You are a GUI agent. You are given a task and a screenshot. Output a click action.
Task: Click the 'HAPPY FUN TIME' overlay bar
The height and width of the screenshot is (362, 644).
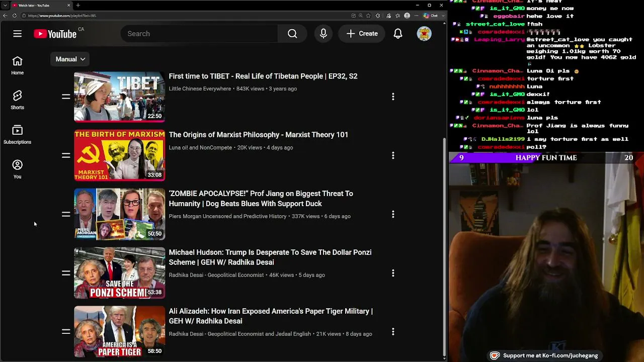(x=546, y=158)
